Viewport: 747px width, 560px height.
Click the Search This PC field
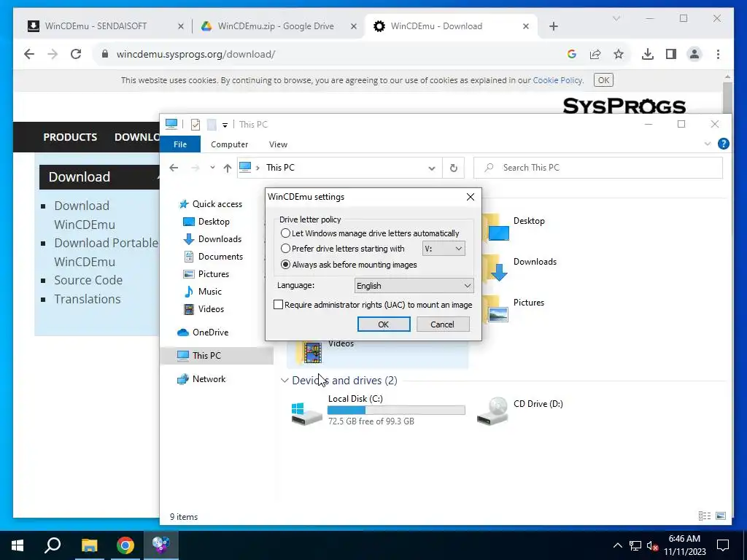click(x=598, y=168)
